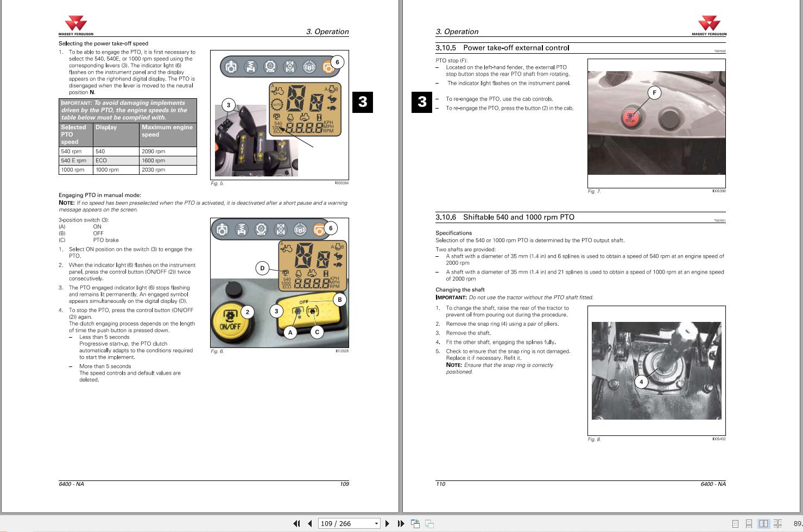
Task: Click the black section 3 tab on page 109
Action: click(x=363, y=102)
